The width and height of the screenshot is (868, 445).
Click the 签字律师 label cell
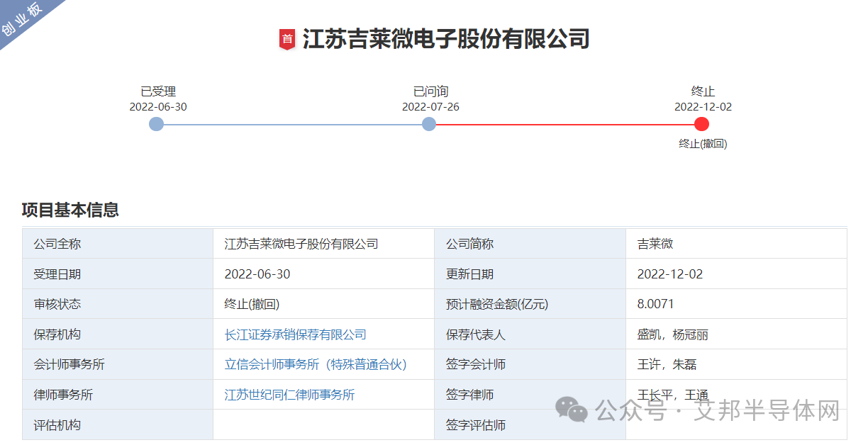coord(530,395)
